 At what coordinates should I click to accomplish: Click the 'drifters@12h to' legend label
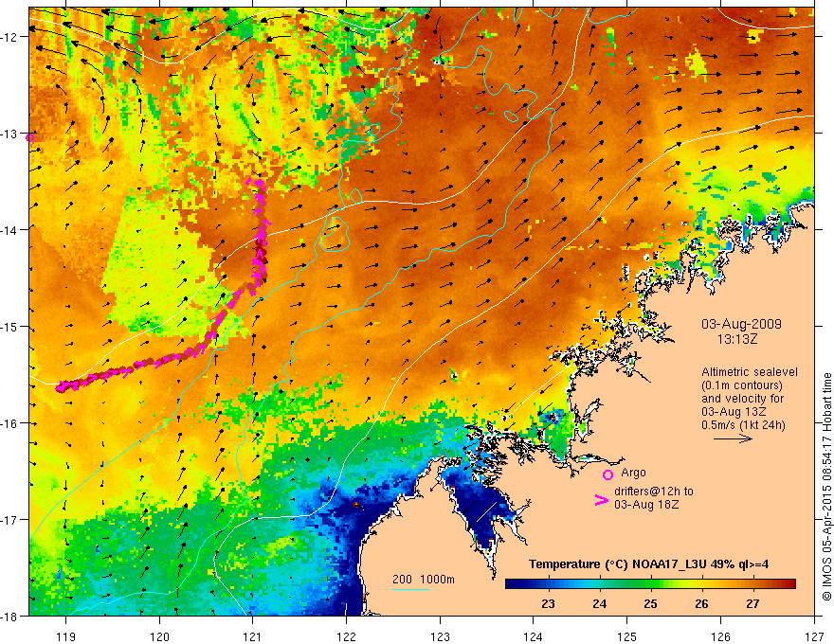point(654,492)
